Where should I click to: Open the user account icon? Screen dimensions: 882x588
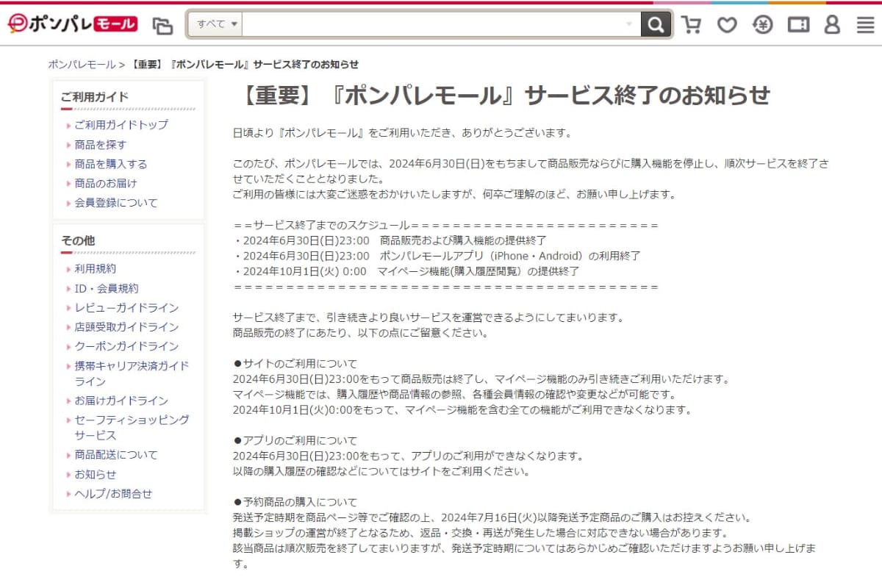pyautogui.click(x=832, y=25)
